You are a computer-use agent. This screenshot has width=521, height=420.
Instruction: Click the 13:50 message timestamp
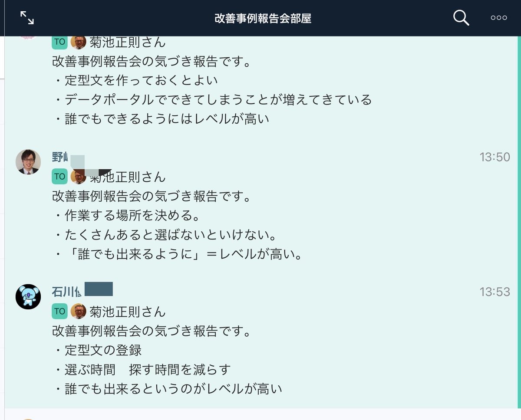coord(495,157)
